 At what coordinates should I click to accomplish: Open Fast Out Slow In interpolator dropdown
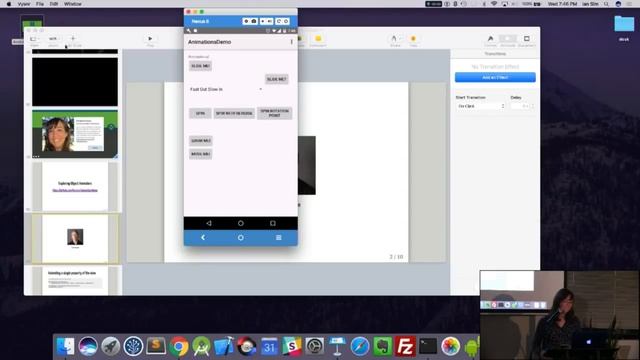(x=226, y=89)
